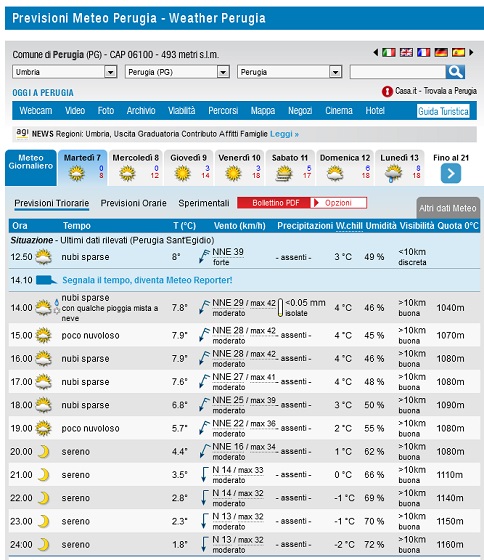Select the Martedì 7 forecast tab
Viewport: 484px width, 560px height.
[x=83, y=168]
